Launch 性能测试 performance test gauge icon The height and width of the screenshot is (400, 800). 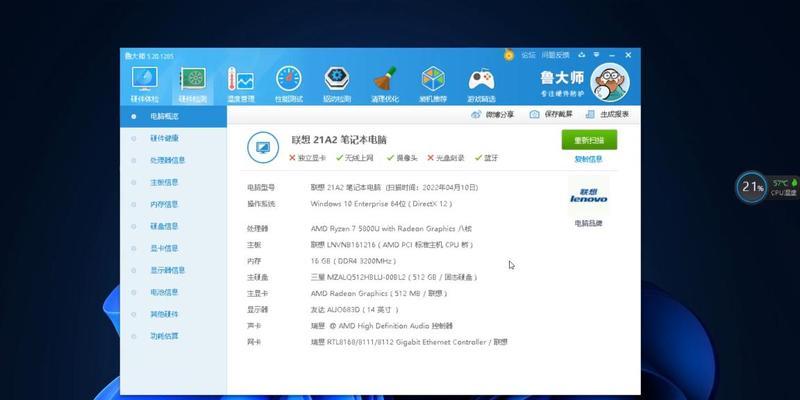click(x=289, y=84)
